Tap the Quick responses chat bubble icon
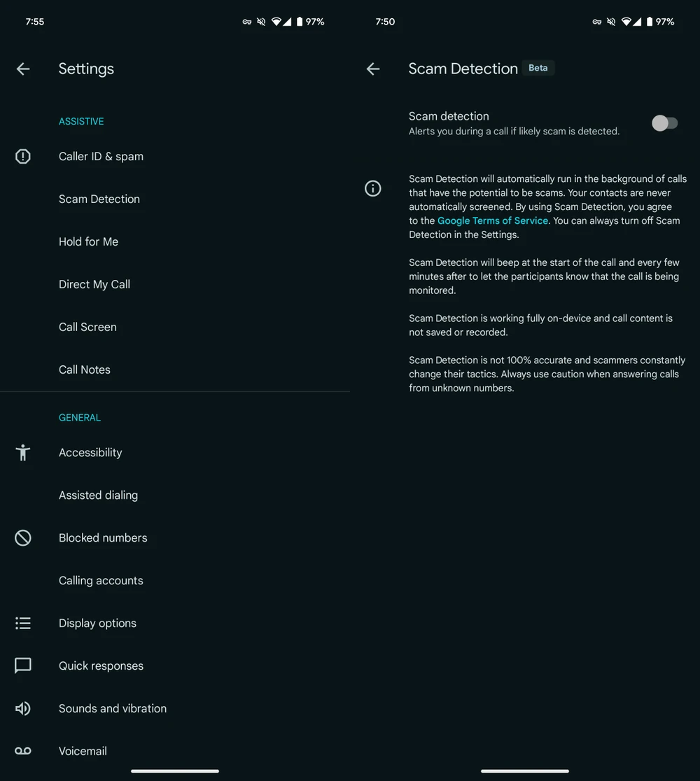 point(23,666)
